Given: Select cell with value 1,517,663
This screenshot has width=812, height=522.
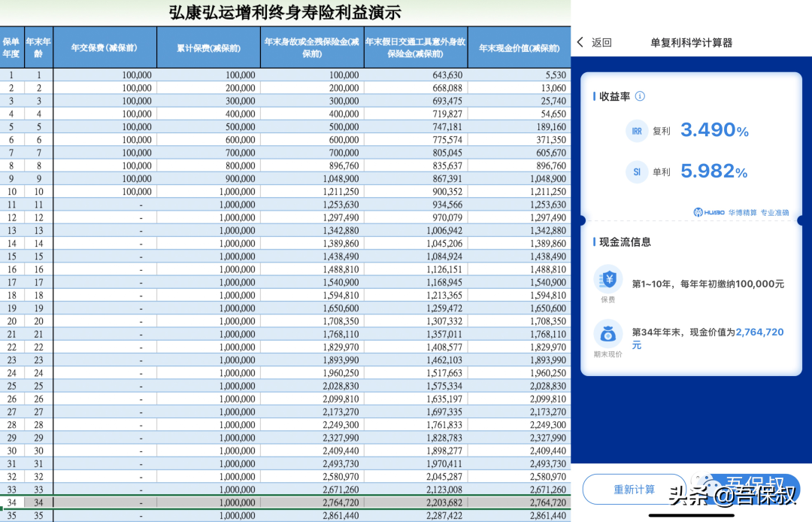Looking at the screenshot, I should (416, 373).
